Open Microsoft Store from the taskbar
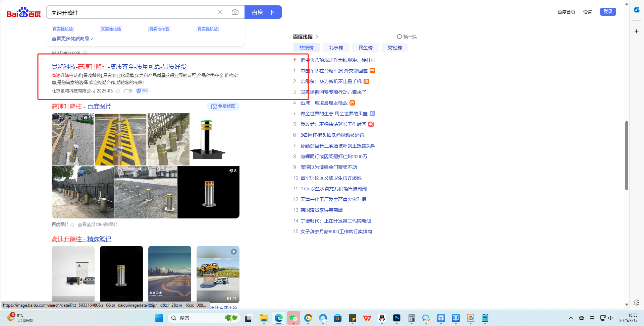The height and width of the screenshot is (326, 644). (x=338, y=318)
